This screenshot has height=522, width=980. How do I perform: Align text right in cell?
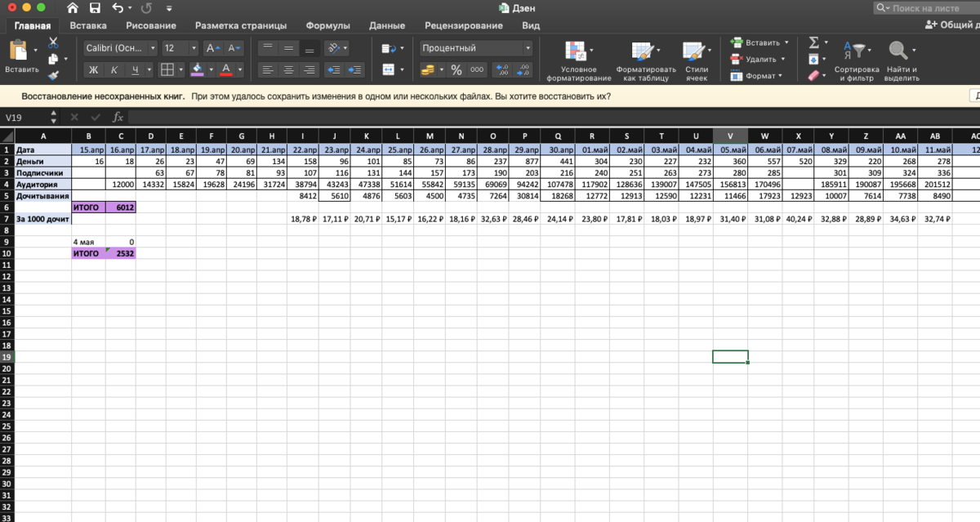(x=309, y=69)
